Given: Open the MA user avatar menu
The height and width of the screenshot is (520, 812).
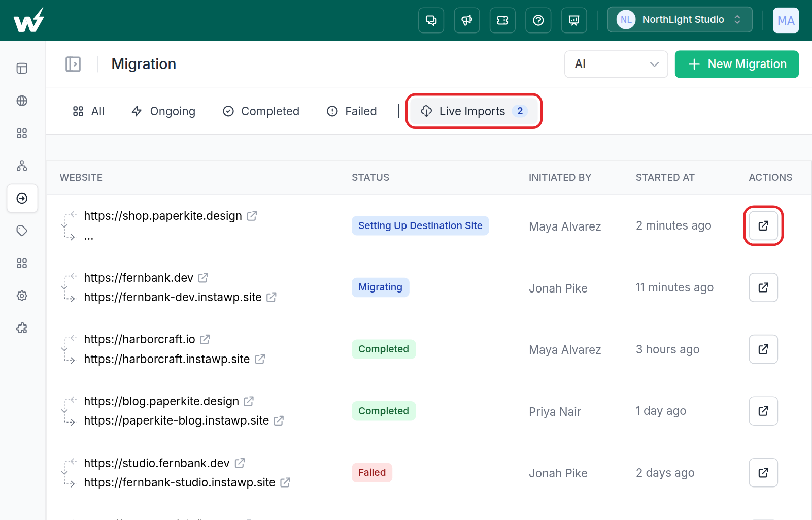Looking at the screenshot, I should [786, 20].
